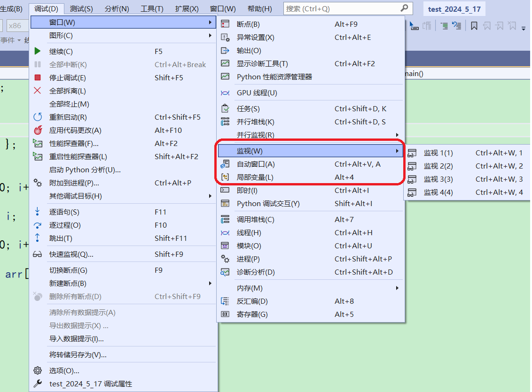Select 导入数据提示(I)... menu item
532x392 pixels.
[x=124, y=339]
